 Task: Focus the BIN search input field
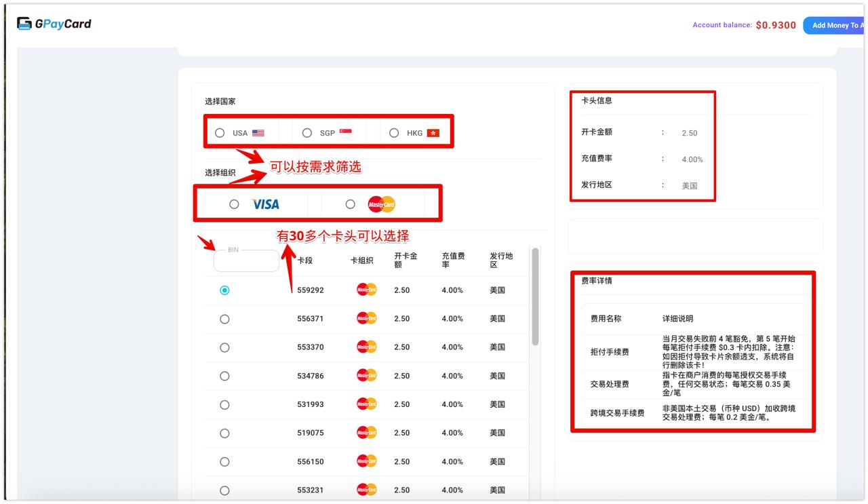coord(246,262)
